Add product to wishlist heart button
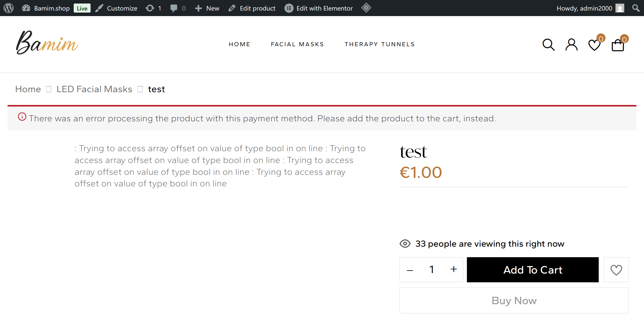 tap(616, 270)
